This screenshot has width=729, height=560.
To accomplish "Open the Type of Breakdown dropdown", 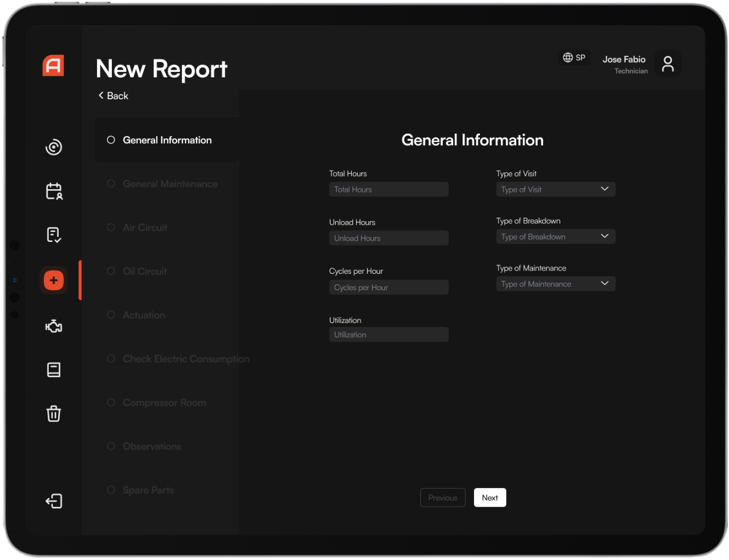I will point(556,236).
